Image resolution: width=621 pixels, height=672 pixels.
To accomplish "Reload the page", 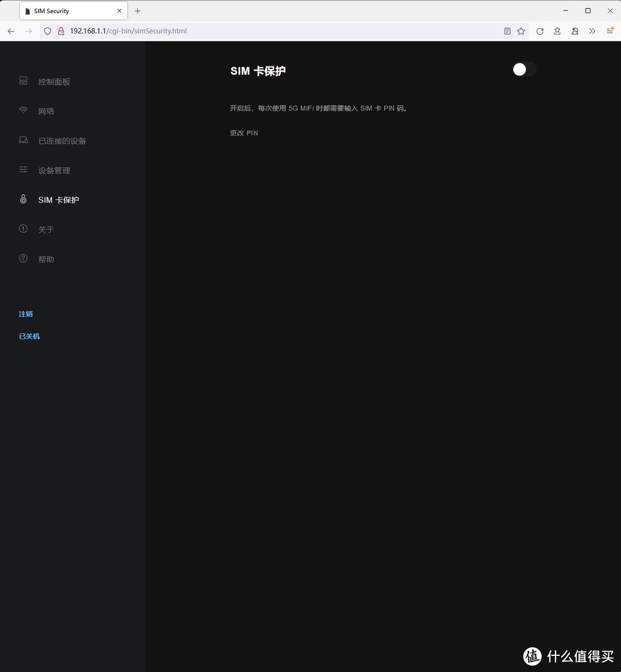I will coord(540,31).
